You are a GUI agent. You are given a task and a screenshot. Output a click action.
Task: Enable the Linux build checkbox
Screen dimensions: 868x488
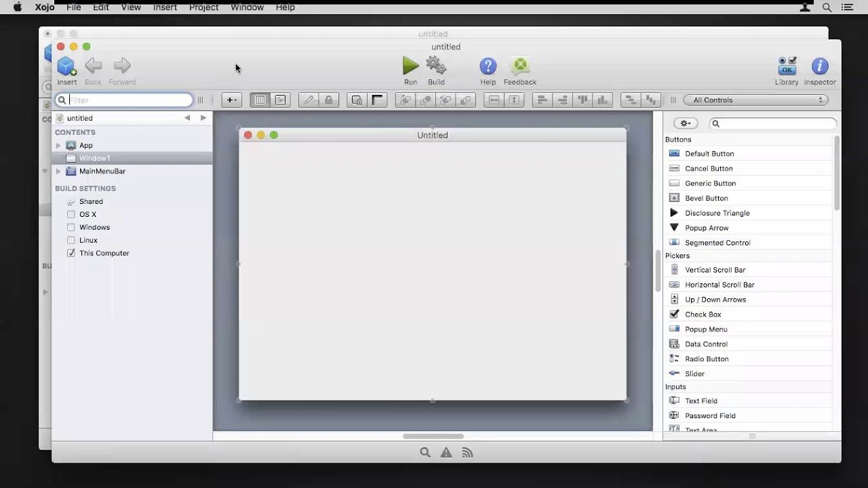click(x=71, y=240)
